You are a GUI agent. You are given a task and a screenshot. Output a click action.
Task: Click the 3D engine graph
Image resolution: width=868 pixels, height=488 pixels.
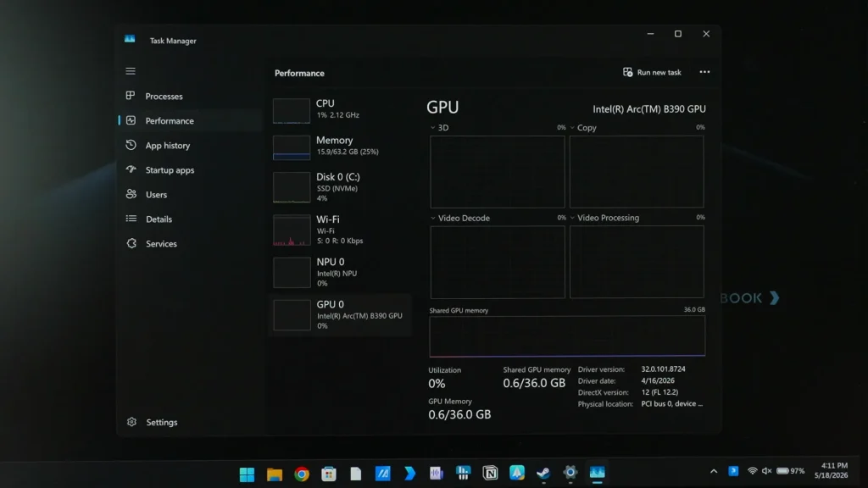coord(497,172)
